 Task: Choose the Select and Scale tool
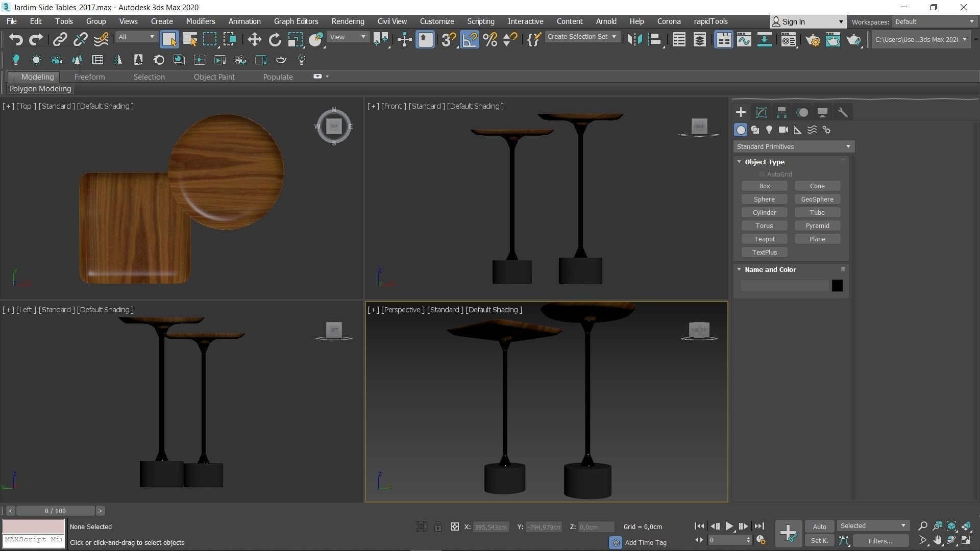[x=295, y=39]
